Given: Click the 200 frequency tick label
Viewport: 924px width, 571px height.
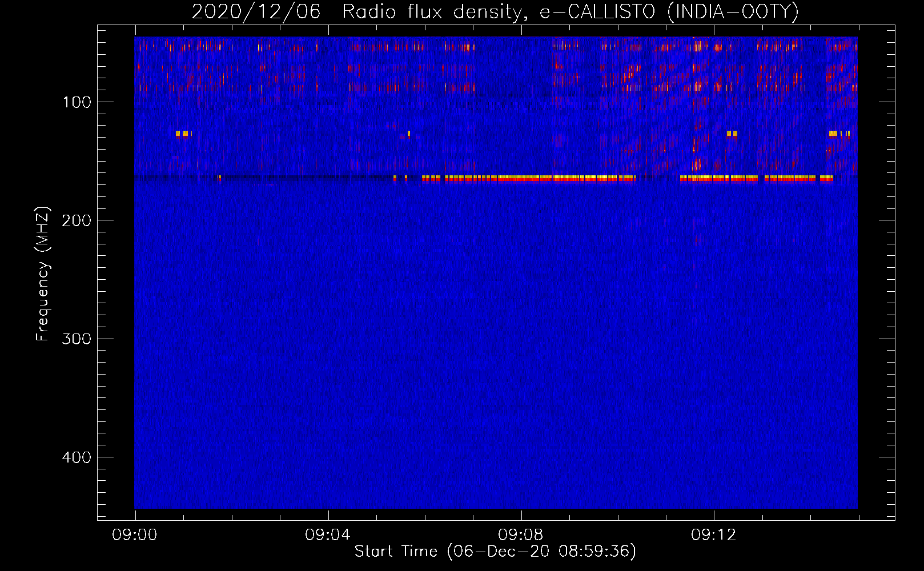Looking at the screenshot, I should (x=77, y=220).
